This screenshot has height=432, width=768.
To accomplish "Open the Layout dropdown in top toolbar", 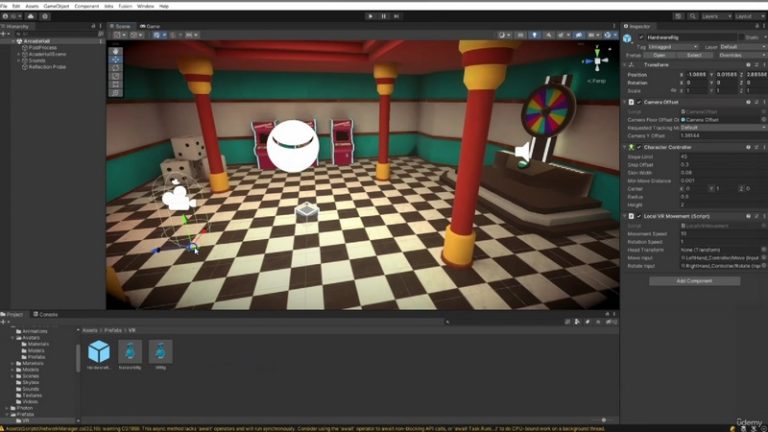I will [x=749, y=16].
